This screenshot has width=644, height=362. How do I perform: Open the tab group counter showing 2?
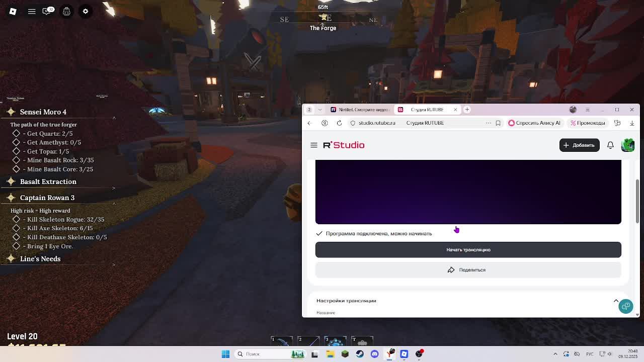(x=309, y=110)
